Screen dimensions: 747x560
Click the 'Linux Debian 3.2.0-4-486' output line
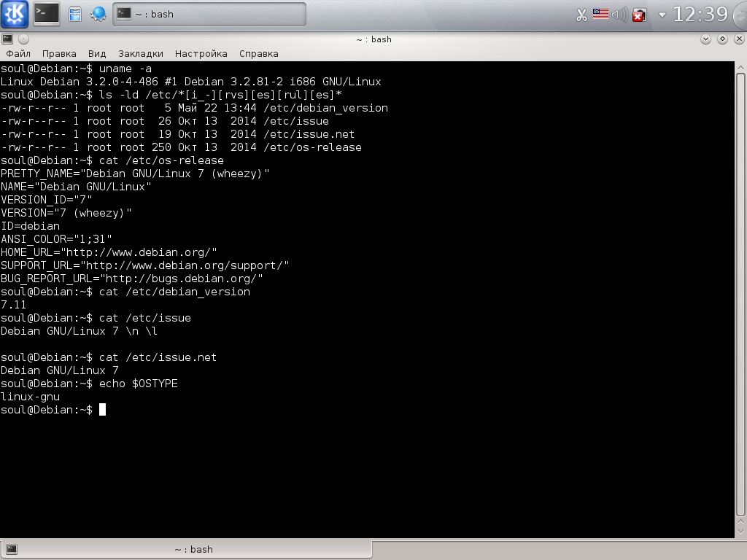click(x=190, y=82)
